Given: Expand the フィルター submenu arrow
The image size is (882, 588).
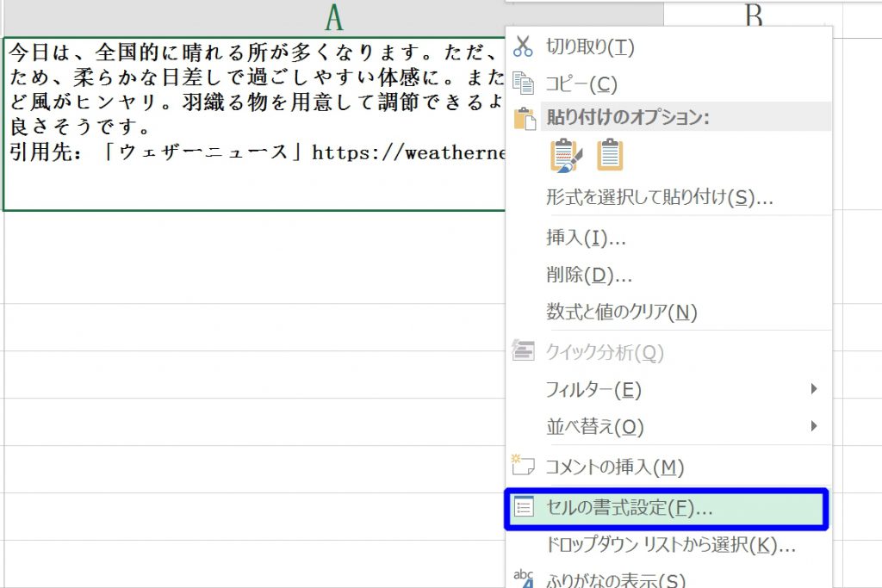Looking at the screenshot, I should [814, 389].
